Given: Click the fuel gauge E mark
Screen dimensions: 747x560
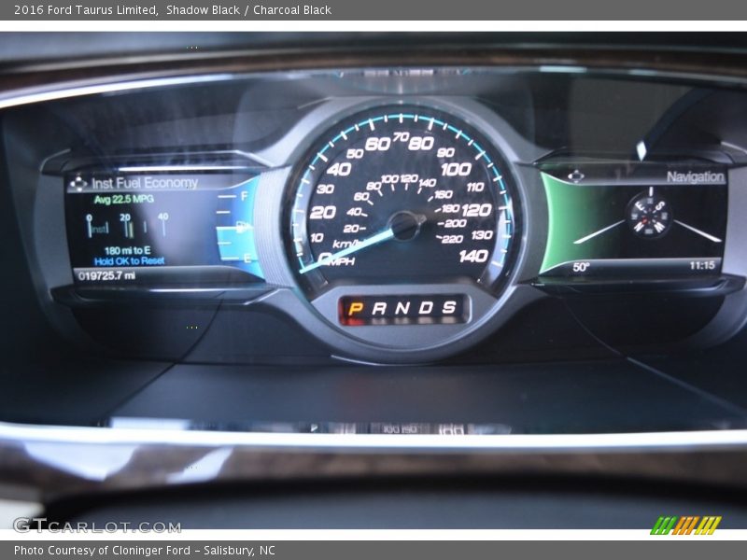Looking at the screenshot, I should point(247,259).
